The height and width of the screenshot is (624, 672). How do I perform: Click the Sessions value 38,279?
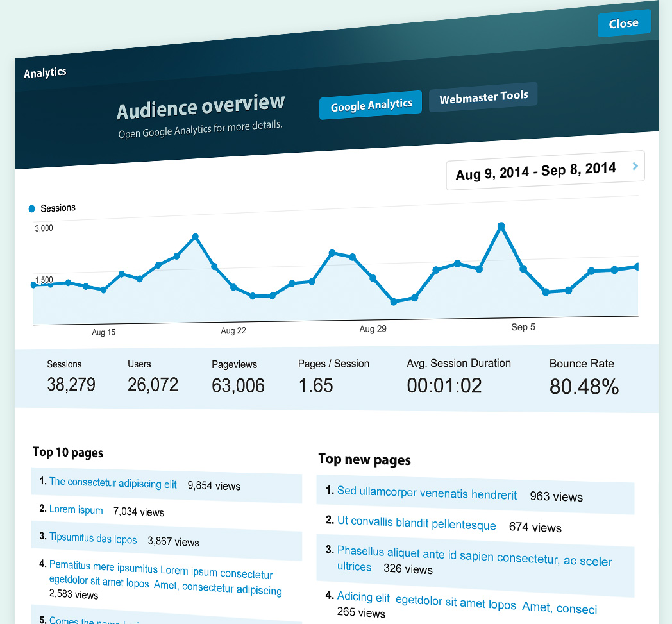71,384
